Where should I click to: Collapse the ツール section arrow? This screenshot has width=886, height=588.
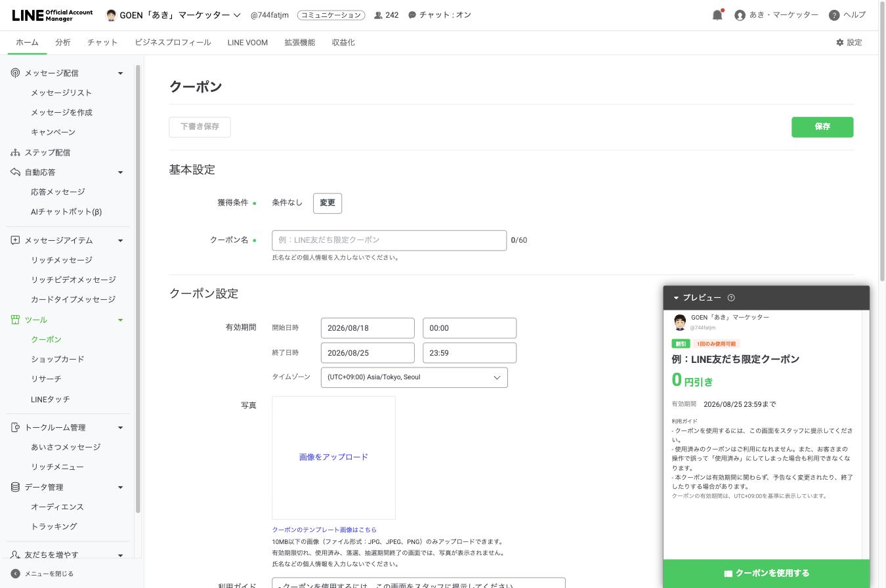[x=120, y=320]
